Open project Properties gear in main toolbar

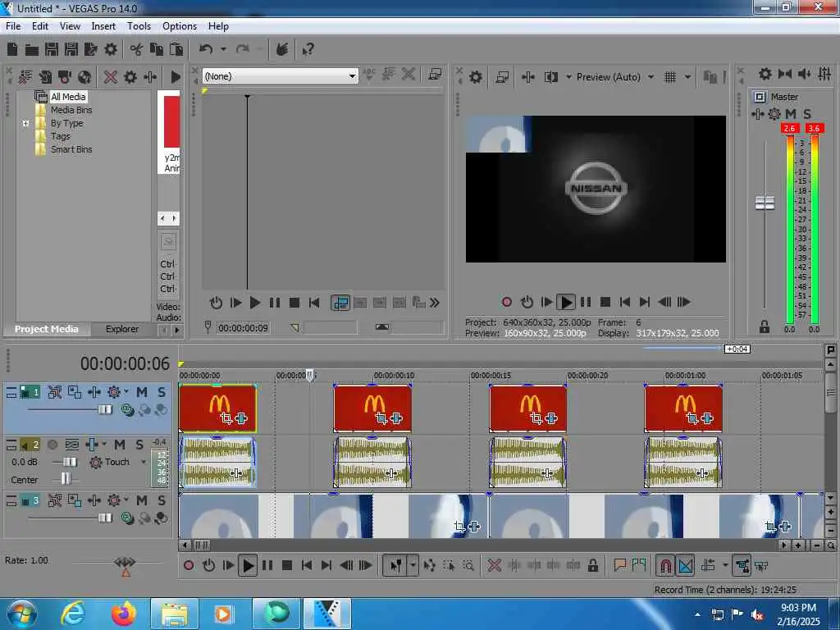click(111, 49)
